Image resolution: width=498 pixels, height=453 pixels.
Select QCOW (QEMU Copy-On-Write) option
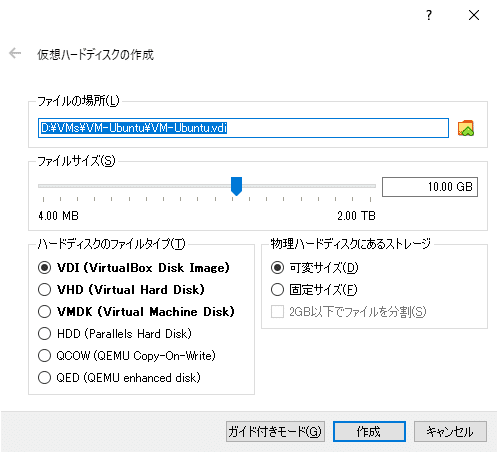(127, 356)
